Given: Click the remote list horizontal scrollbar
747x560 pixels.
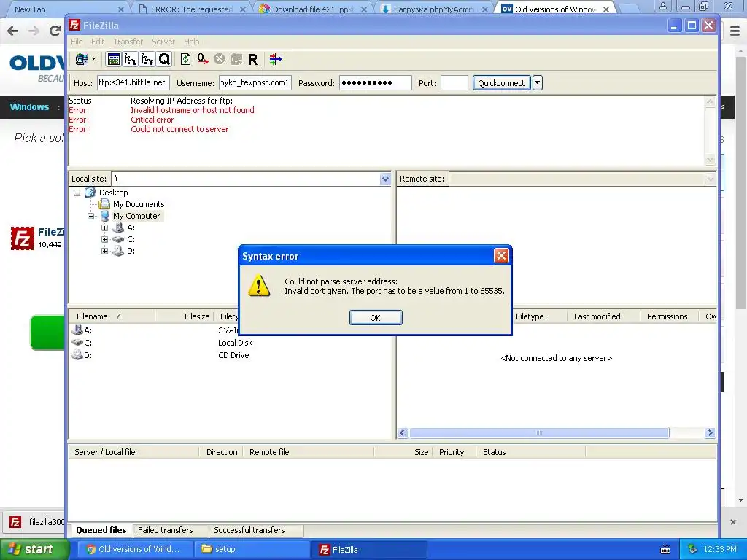Looking at the screenshot, I should [539, 433].
